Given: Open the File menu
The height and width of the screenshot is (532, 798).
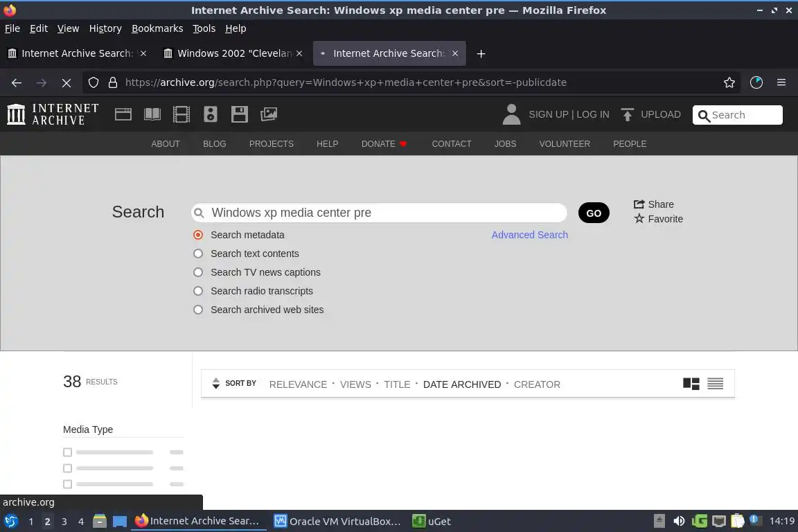Looking at the screenshot, I should pyautogui.click(x=12, y=28).
